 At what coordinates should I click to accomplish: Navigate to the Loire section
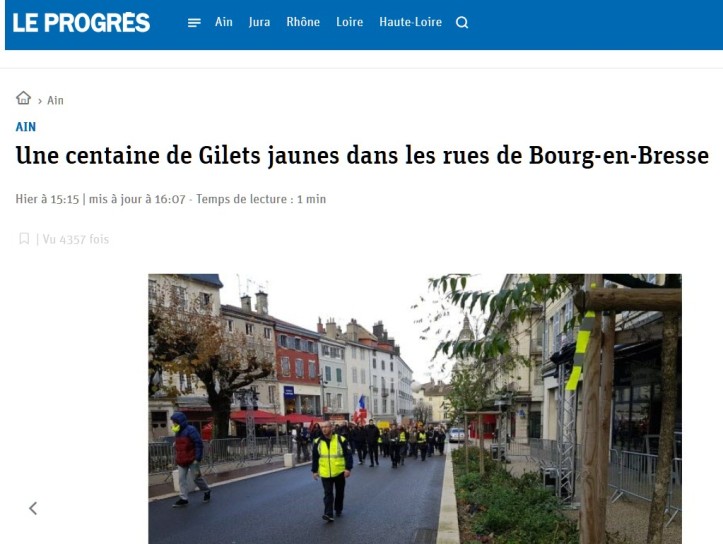click(x=350, y=22)
